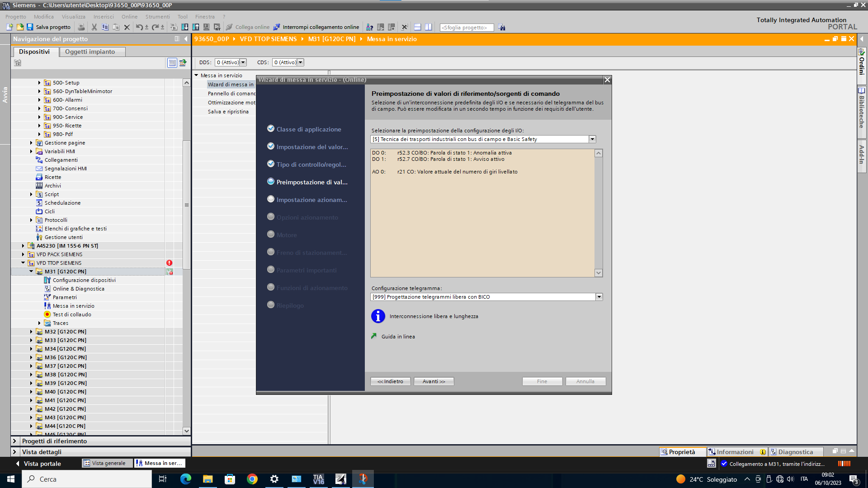Select Pannello di comando in commissioning tree
This screenshot has width=868, height=488.
231,94
